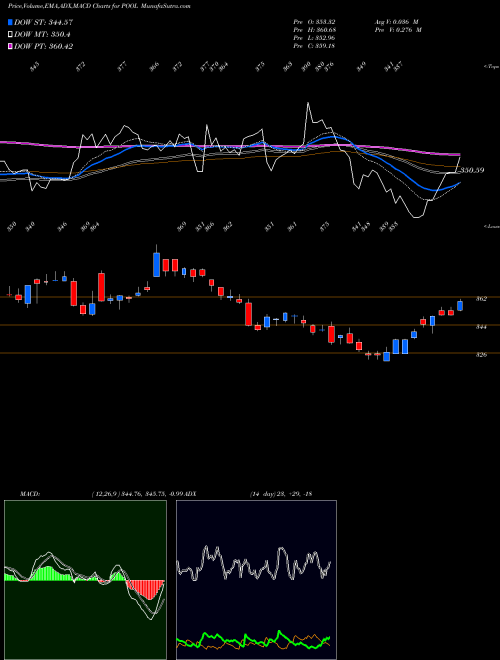
Task: Click the MACD: panel label
Action: [x=29, y=493]
